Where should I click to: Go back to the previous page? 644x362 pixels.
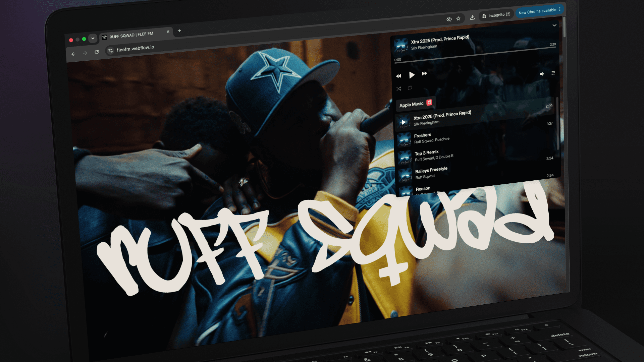pyautogui.click(x=73, y=54)
